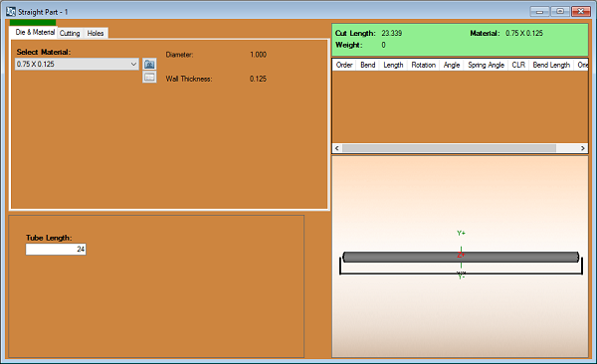Switch to the Cutting tab
Image resolution: width=597 pixels, height=364 pixels.
(x=70, y=33)
